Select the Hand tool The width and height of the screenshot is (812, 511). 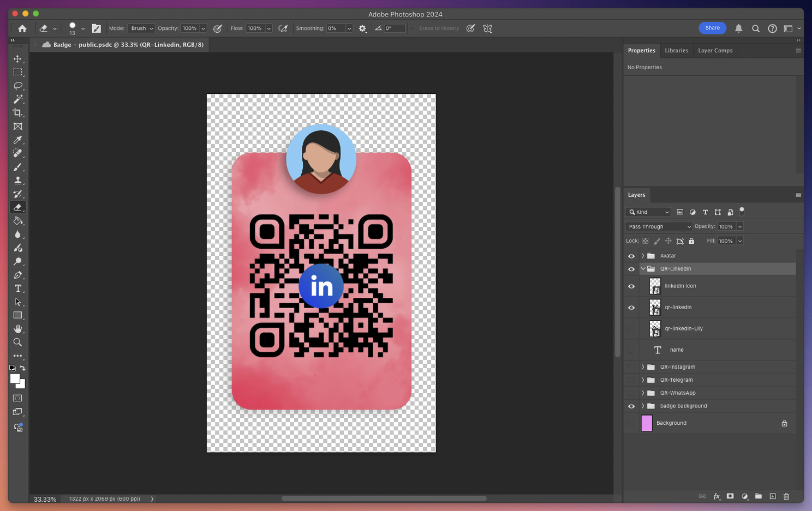coord(17,329)
